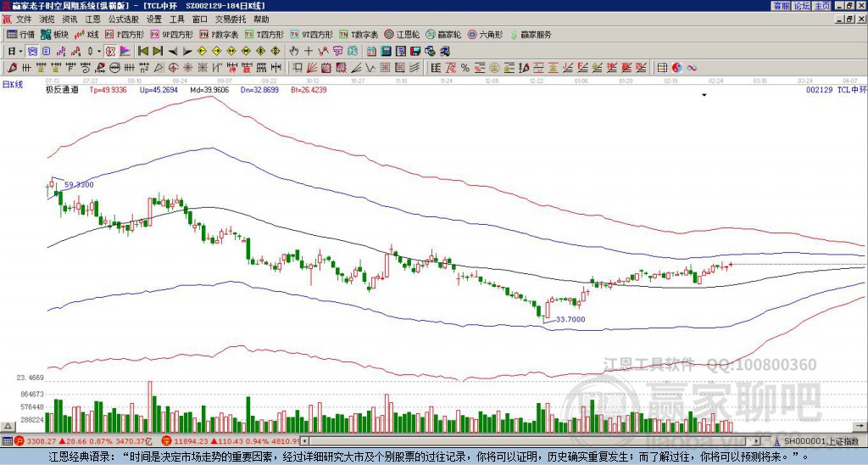Jump to first bar with the green skip-back icon
Screen dimensions: 868x465
(x=142, y=52)
